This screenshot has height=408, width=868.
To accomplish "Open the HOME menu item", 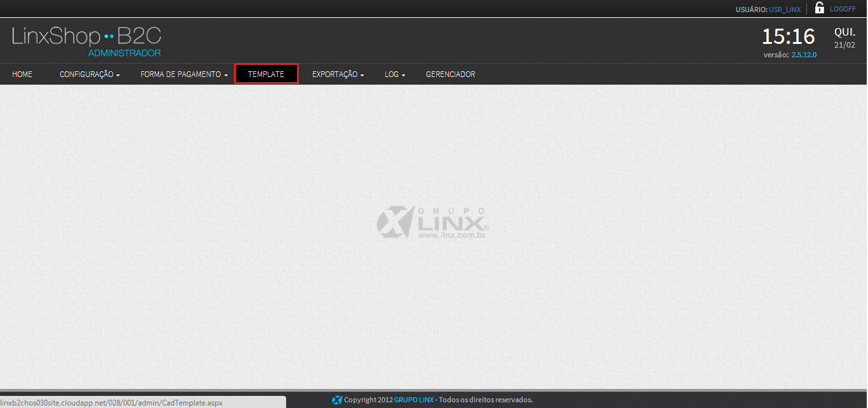I will [x=22, y=74].
